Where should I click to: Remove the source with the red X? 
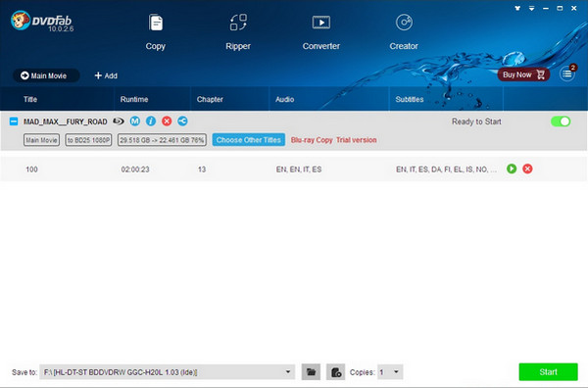coord(167,121)
